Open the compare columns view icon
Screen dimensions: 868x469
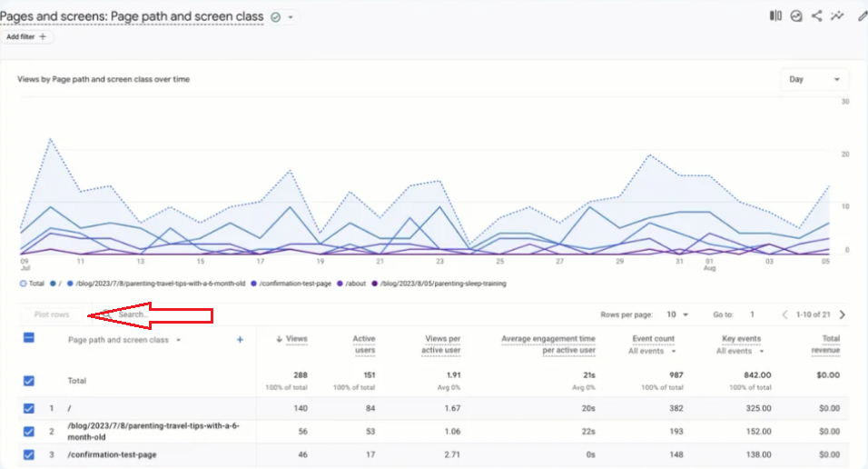pyautogui.click(x=775, y=16)
